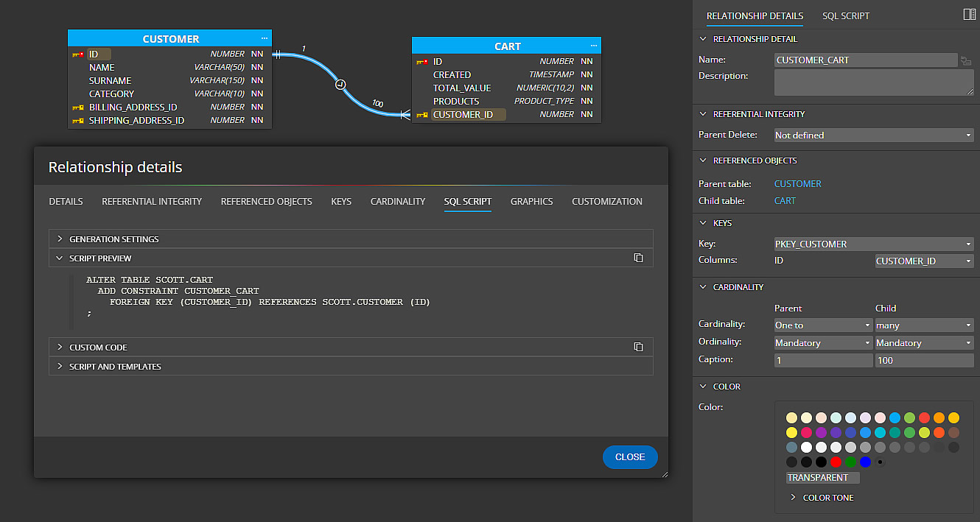
Task: Select the red color swatch
Action: [836, 462]
